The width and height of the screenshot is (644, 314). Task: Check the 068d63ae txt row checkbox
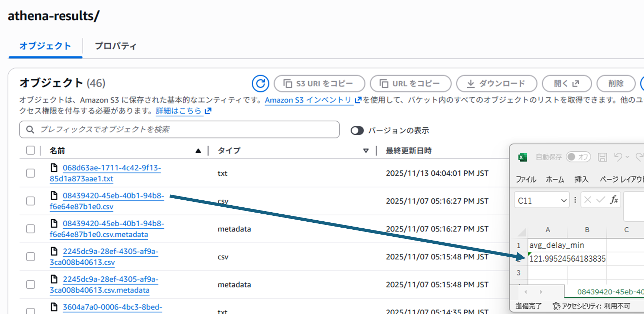pyautogui.click(x=31, y=173)
